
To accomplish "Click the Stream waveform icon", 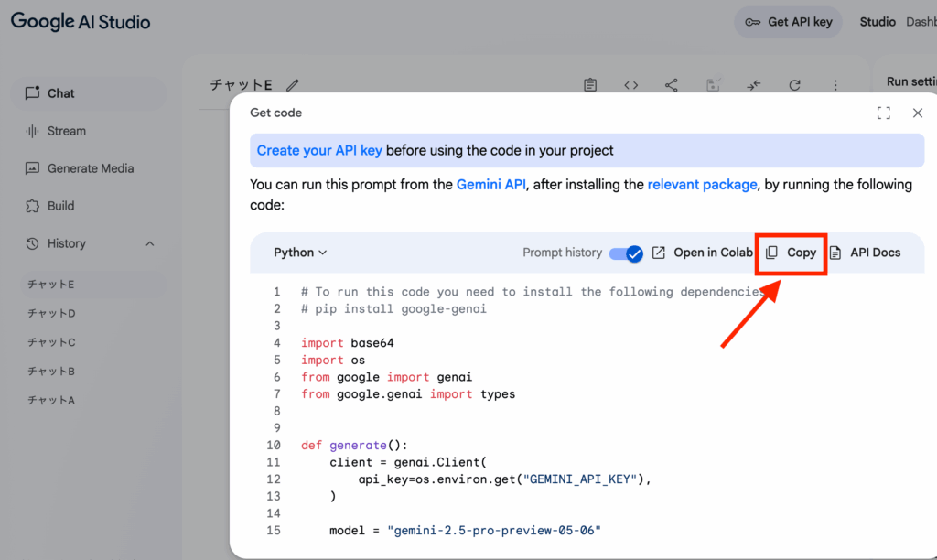I will click(x=32, y=131).
